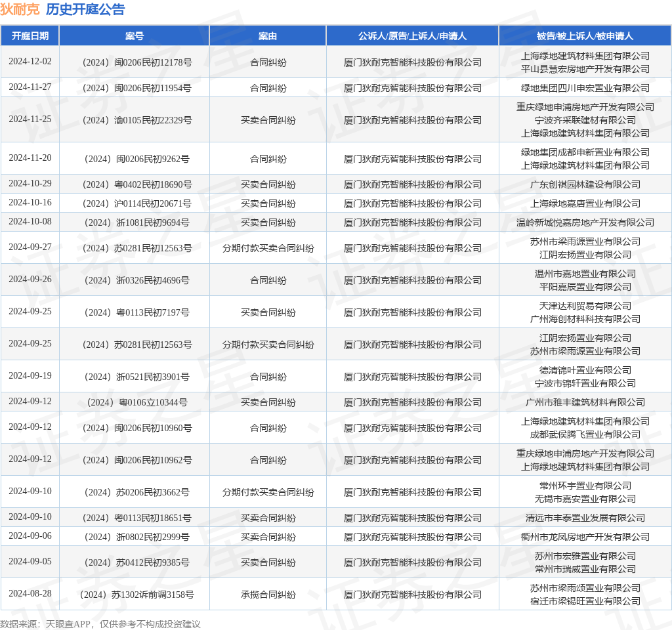Select the 公诉人/原告/上诉人/申请人 column header
672x630 pixels.
412,36
